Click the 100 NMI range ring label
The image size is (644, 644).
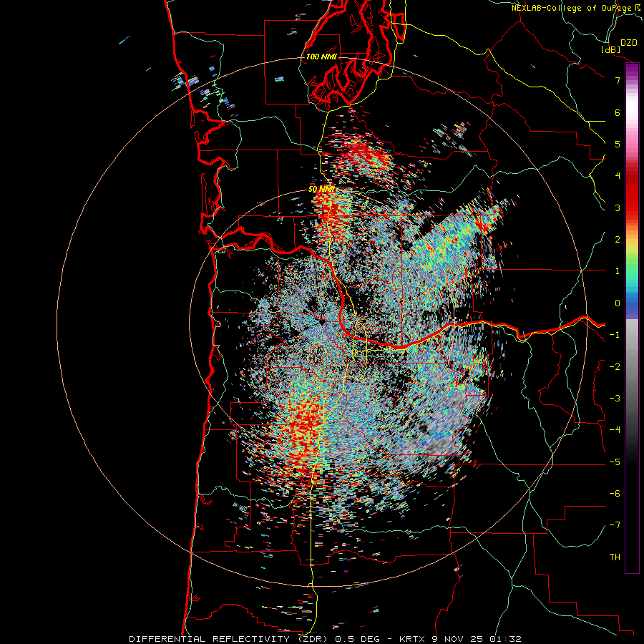tap(321, 57)
